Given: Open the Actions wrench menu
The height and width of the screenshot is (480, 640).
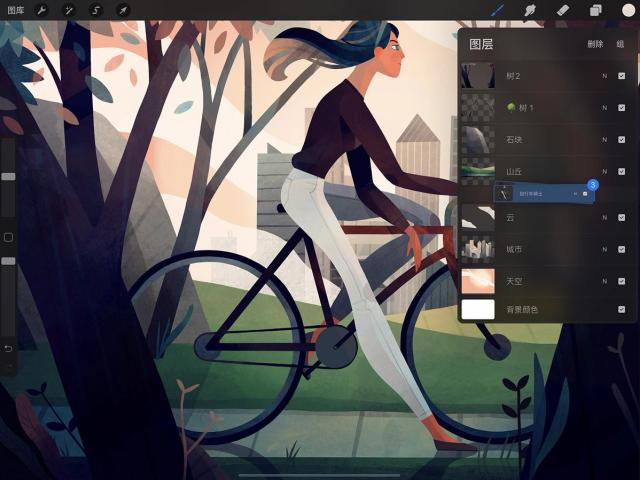Looking at the screenshot, I should 42,10.
